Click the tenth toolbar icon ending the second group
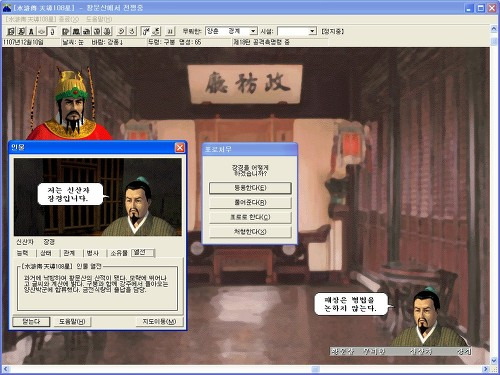This screenshot has width=500, height=375. 107,31
